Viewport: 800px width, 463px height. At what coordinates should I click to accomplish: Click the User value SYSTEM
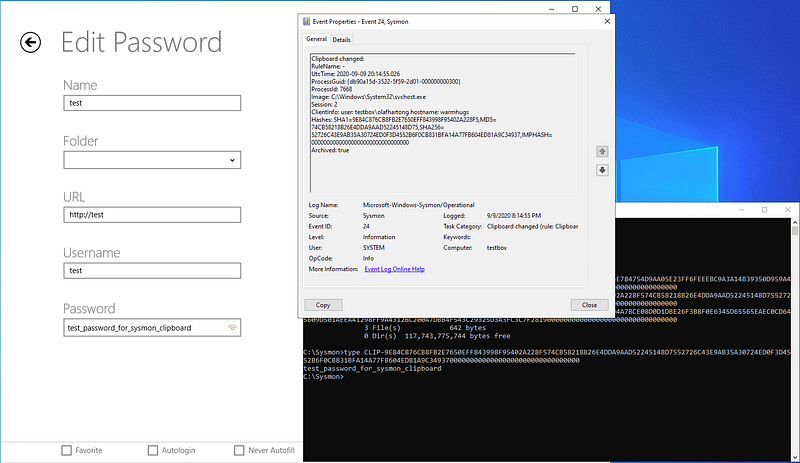pos(373,248)
